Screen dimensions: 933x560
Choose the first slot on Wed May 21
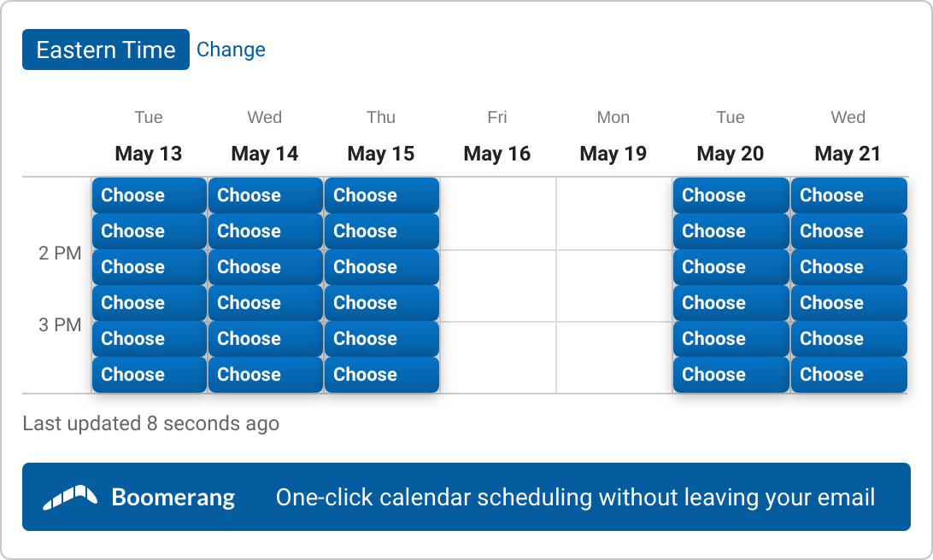[848, 195]
